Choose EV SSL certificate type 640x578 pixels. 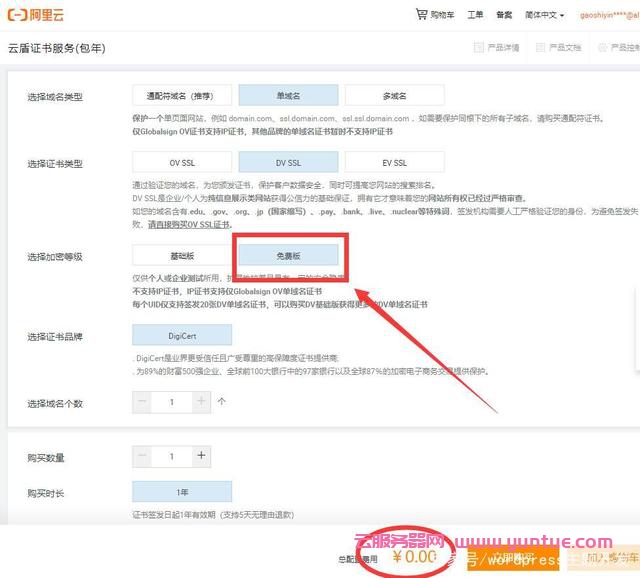click(x=394, y=162)
